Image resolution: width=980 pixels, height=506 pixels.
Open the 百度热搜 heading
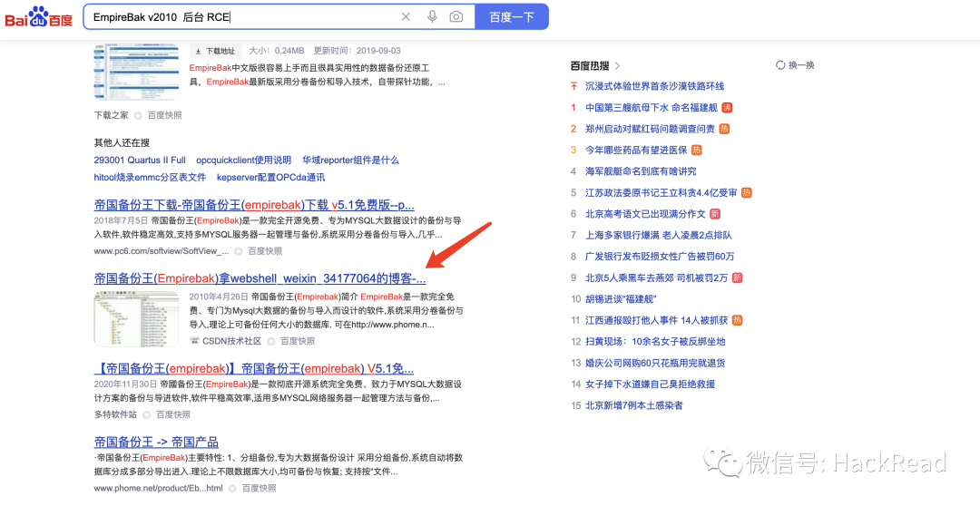590,65
